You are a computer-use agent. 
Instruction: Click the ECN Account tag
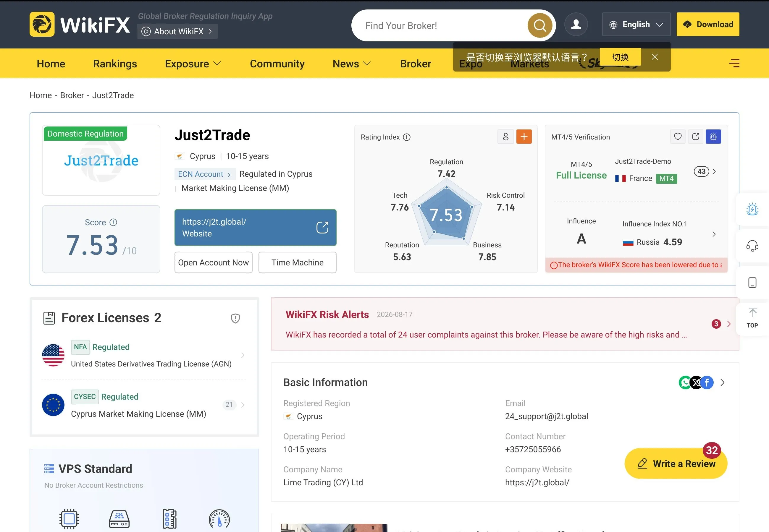click(x=205, y=174)
